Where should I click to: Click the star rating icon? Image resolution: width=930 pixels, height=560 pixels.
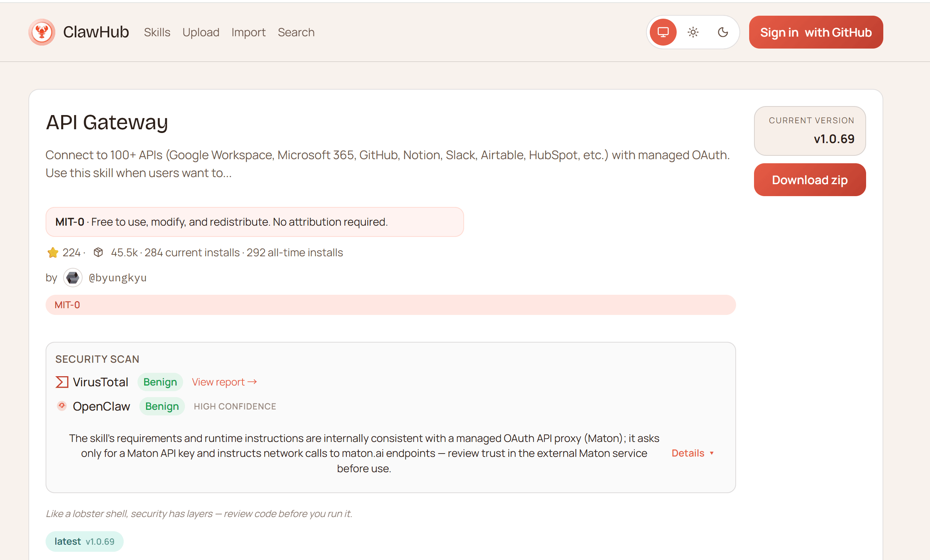click(x=52, y=252)
